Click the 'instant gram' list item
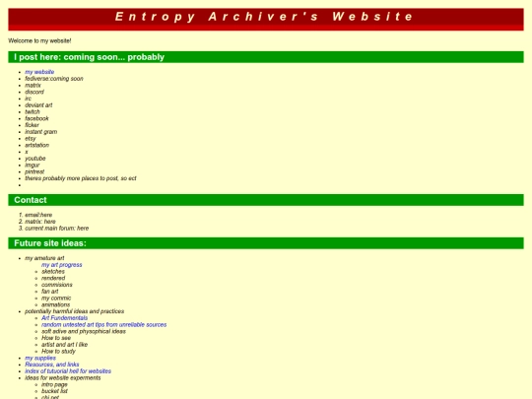Viewport: 532px width, 399px height. (41, 132)
